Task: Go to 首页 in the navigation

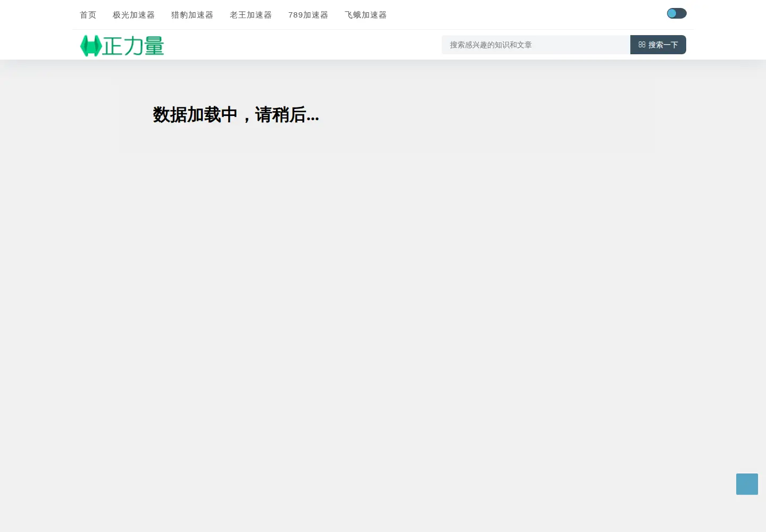Action: 88,15
